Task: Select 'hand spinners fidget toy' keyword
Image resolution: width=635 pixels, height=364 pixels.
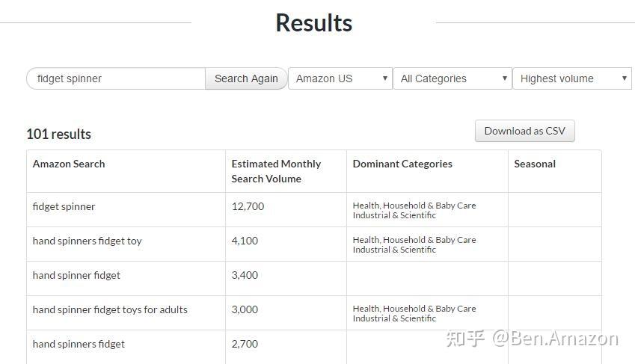Action: [x=87, y=241]
